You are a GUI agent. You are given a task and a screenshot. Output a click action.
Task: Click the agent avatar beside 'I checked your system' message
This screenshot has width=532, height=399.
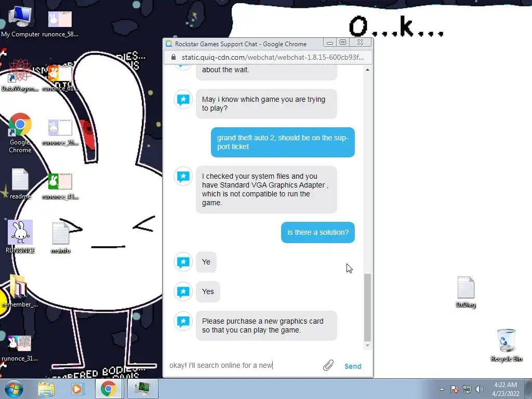click(183, 176)
